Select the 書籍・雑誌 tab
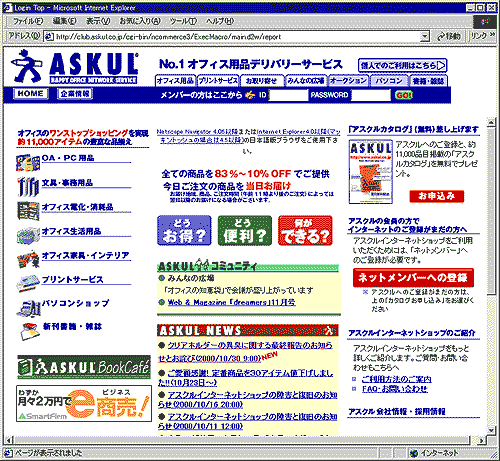Image resolution: width=500 pixels, height=461 pixels. pos(428,81)
